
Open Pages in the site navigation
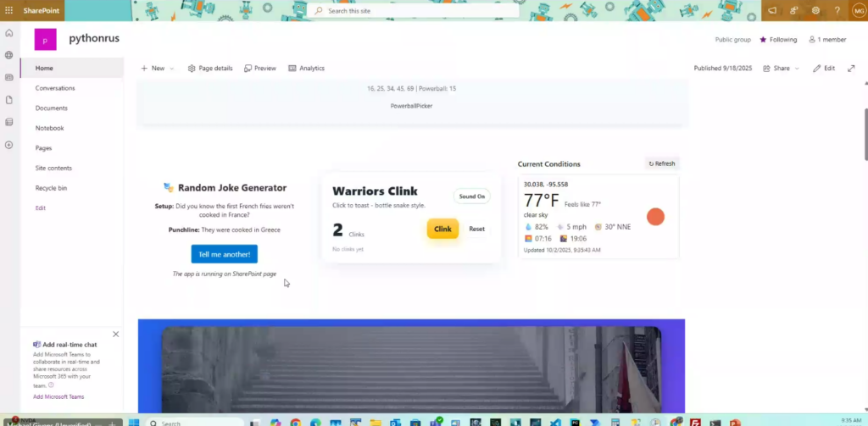[x=43, y=147]
